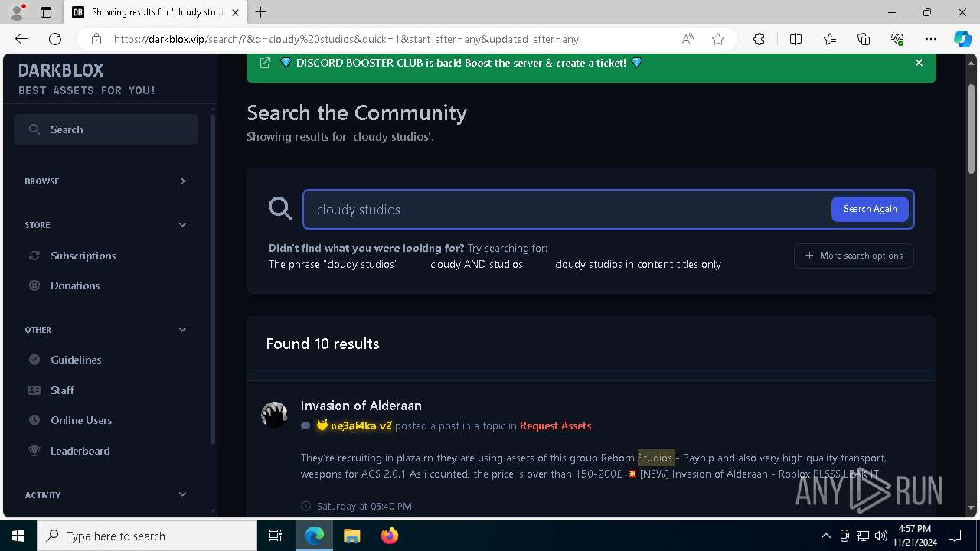The image size is (980, 551).
Task: Expand the BROWSE section
Action: pos(106,181)
